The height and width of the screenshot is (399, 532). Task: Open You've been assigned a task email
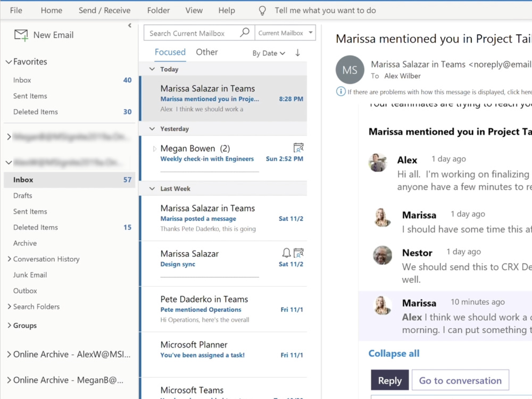click(x=224, y=355)
